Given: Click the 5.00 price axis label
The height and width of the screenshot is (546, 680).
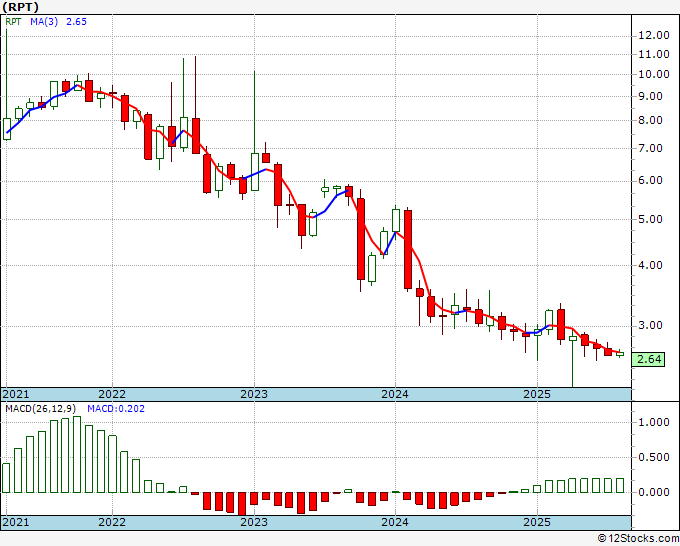Looking at the screenshot, I should point(651,219).
